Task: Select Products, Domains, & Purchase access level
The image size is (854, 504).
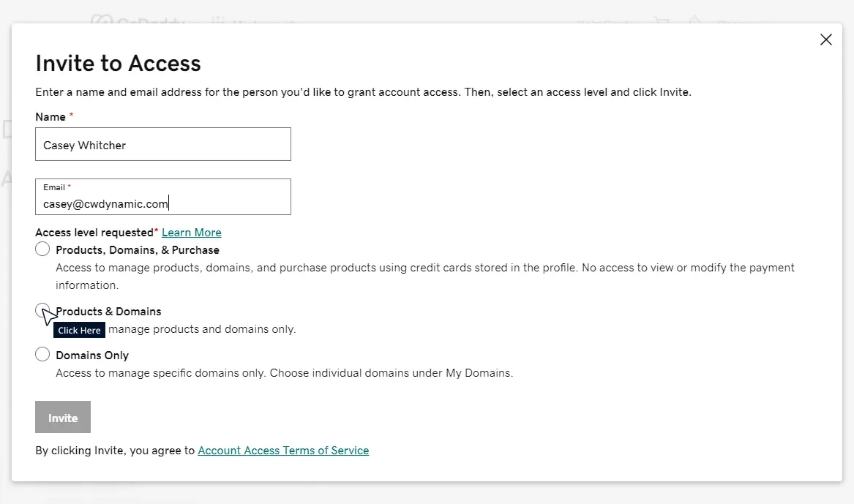Action: [x=42, y=249]
